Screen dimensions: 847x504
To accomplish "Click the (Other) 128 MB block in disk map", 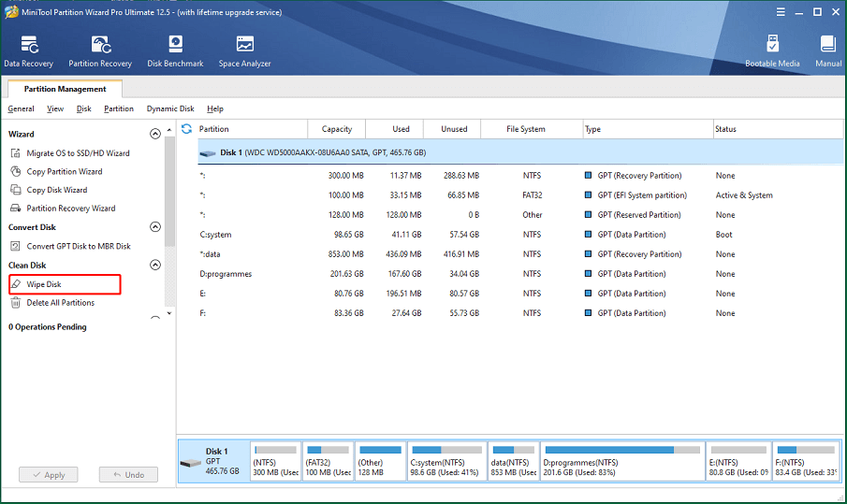I will (x=380, y=461).
